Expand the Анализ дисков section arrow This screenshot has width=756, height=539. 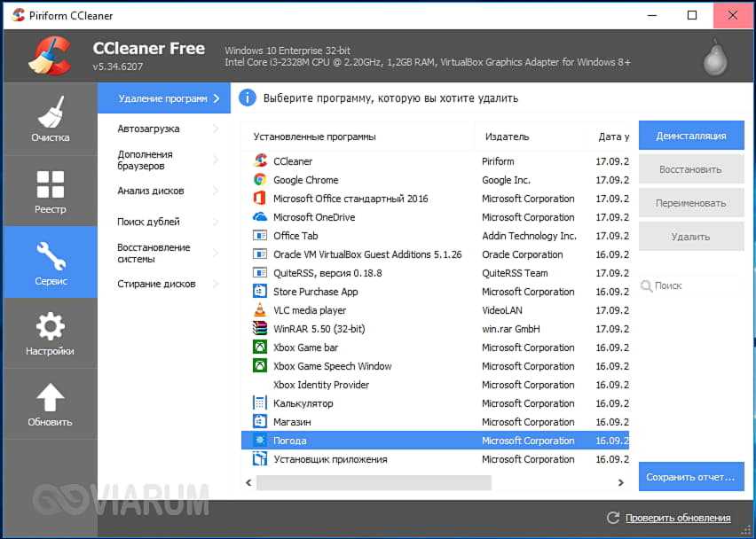pos(216,191)
